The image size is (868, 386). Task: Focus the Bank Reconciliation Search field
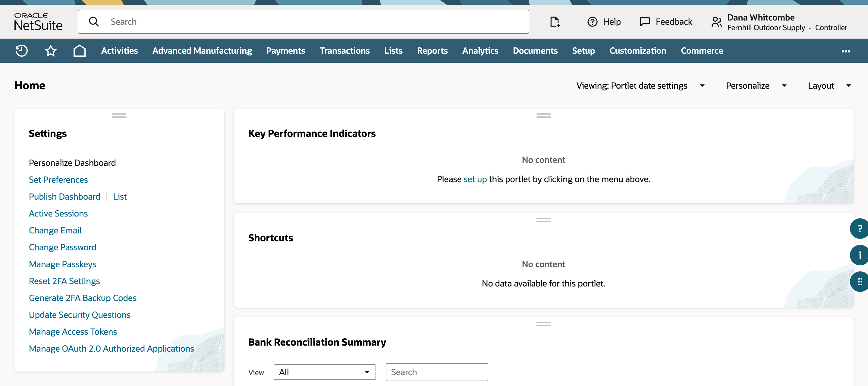tap(437, 372)
